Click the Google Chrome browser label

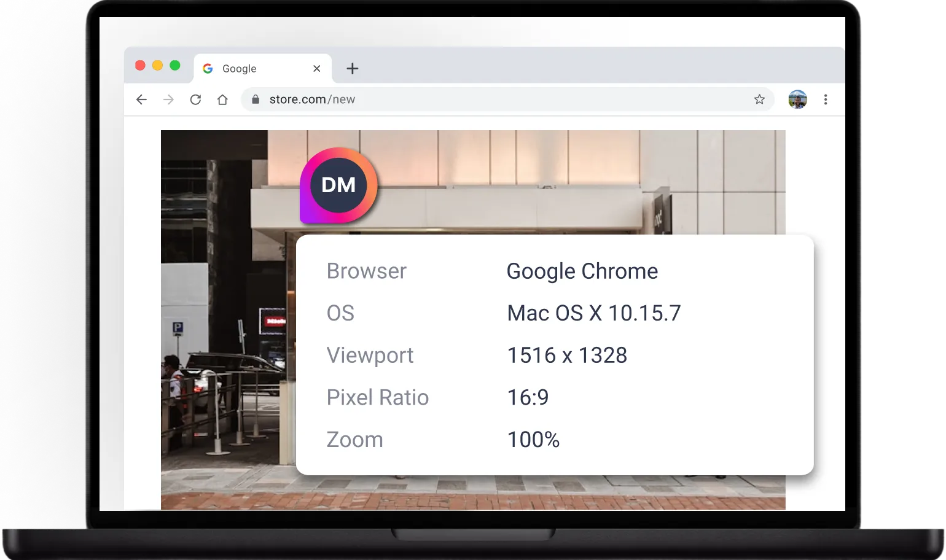pyautogui.click(x=582, y=271)
